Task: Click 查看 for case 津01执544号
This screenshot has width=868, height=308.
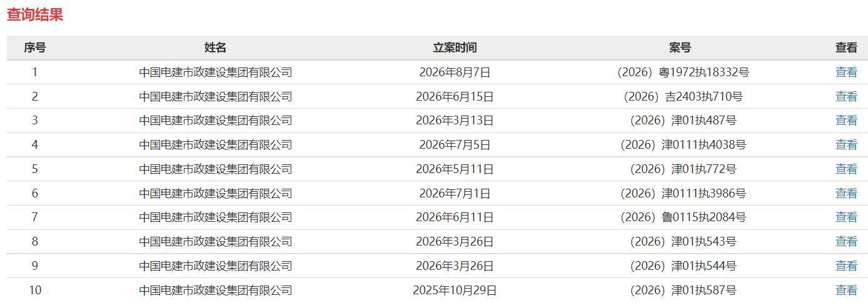Action: (846, 266)
